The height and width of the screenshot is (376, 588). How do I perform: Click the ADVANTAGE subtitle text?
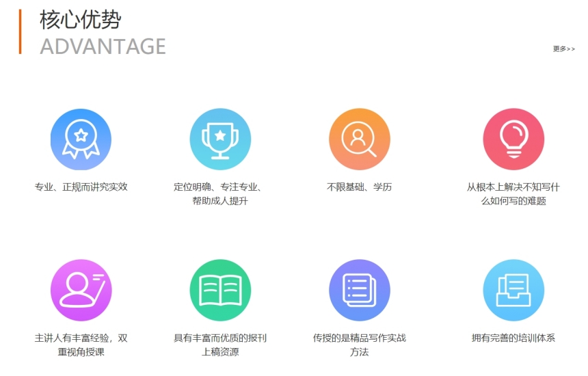click(x=103, y=46)
